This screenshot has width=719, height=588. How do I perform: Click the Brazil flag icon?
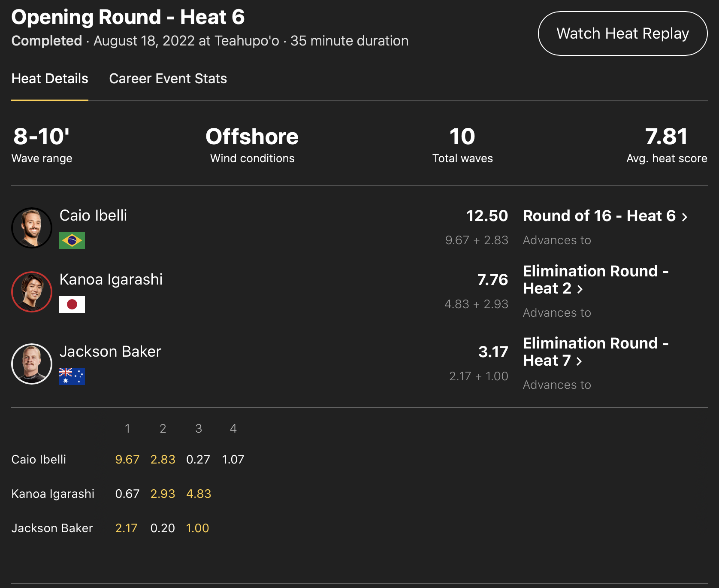[72, 240]
